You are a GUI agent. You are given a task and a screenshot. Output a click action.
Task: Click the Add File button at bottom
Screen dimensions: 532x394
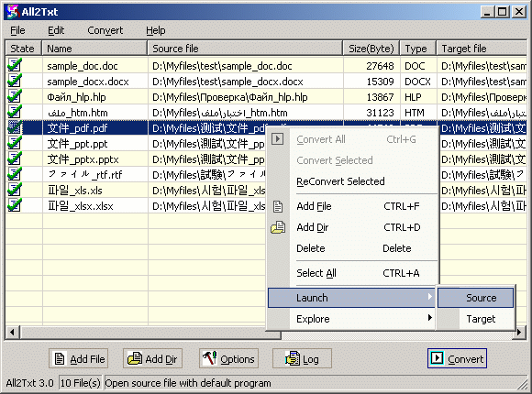click(78, 358)
